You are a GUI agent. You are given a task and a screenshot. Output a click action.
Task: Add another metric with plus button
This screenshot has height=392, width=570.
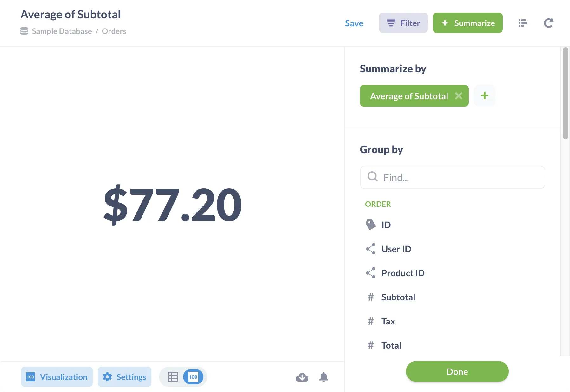[484, 96]
